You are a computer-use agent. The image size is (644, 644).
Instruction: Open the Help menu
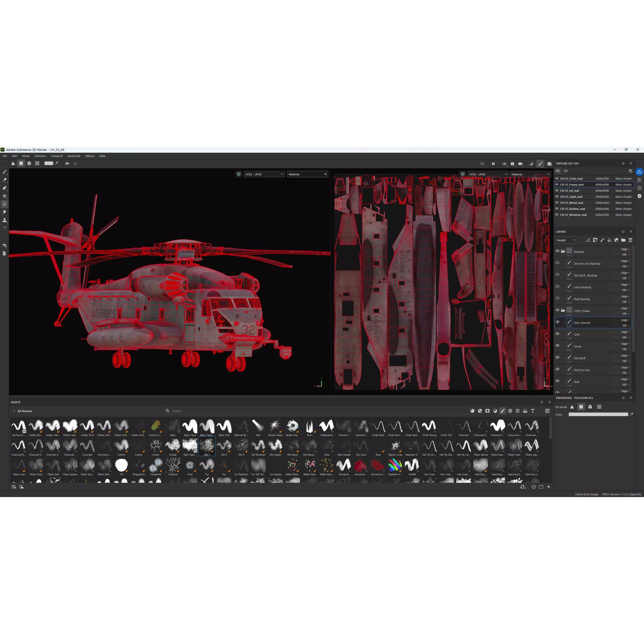(x=102, y=156)
